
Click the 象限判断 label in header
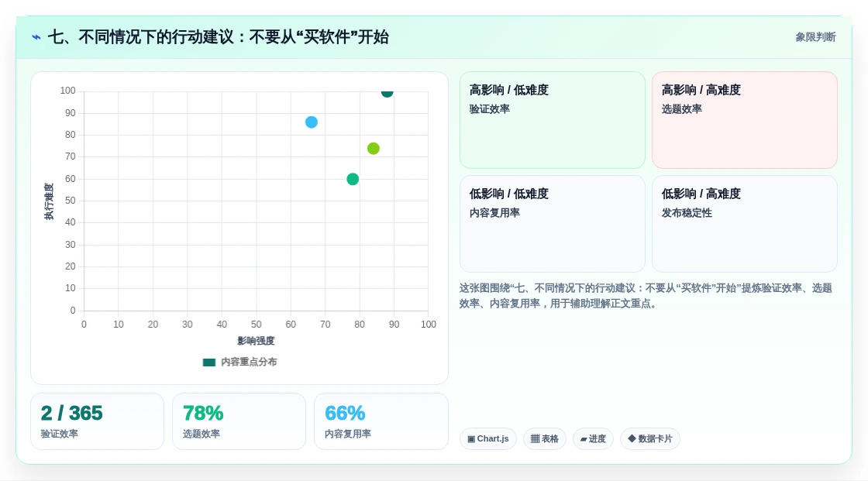pos(815,37)
